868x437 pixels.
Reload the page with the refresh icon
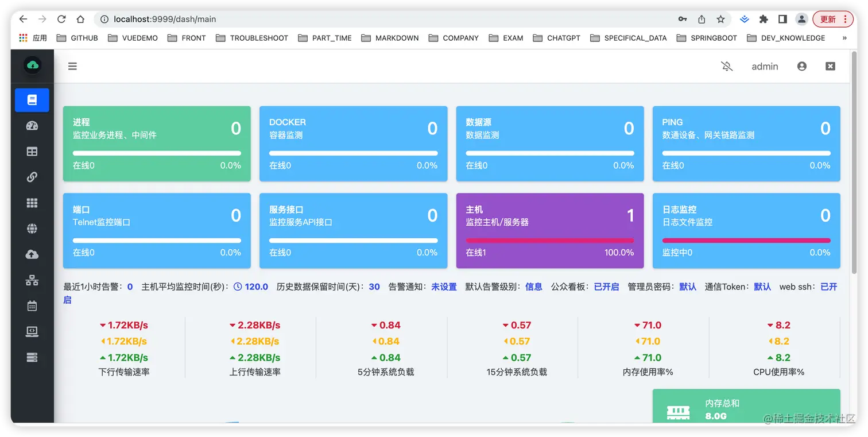61,19
